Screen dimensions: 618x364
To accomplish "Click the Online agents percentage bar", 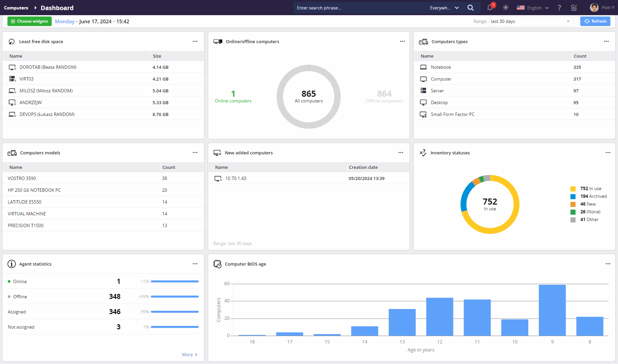I will pyautogui.click(x=174, y=281).
